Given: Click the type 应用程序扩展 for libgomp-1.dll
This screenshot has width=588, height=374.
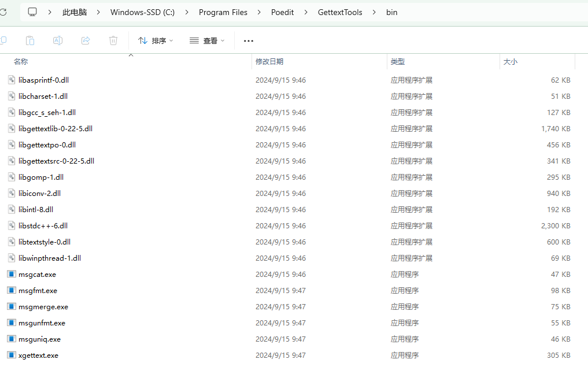Looking at the screenshot, I should click(x=412, y=177).
